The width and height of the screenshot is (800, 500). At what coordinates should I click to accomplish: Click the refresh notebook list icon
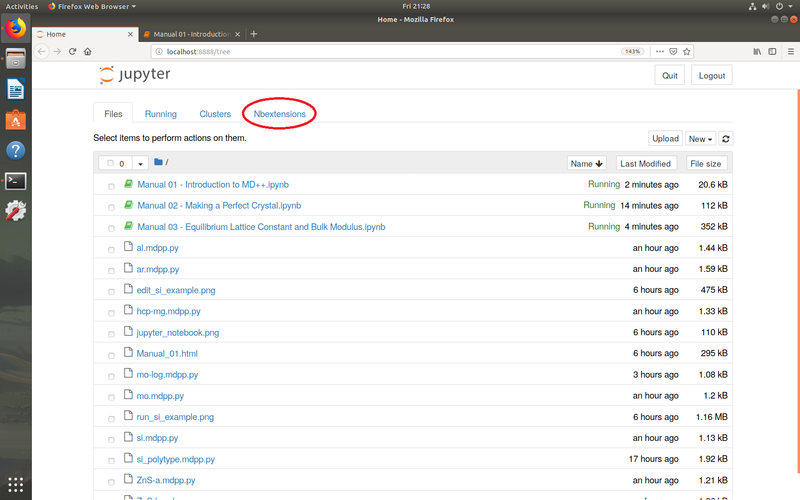tap(726, 139)
